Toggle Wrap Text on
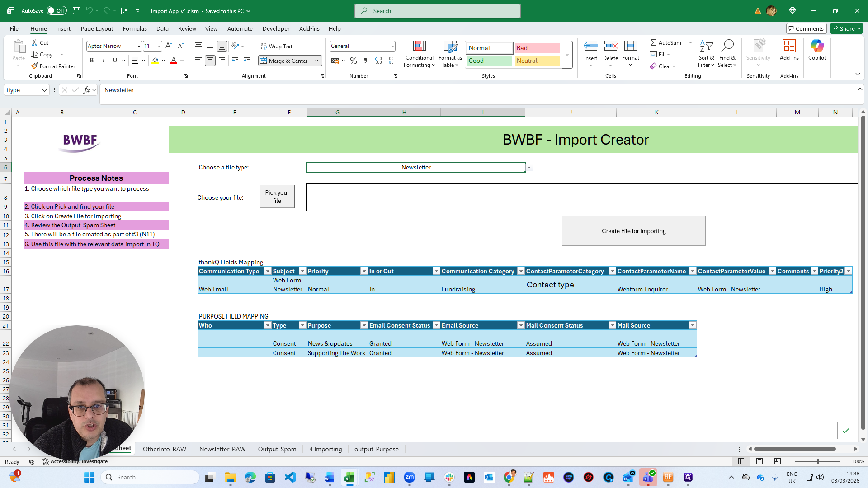Screen dimensions: 868x488 tap(277, 46)
